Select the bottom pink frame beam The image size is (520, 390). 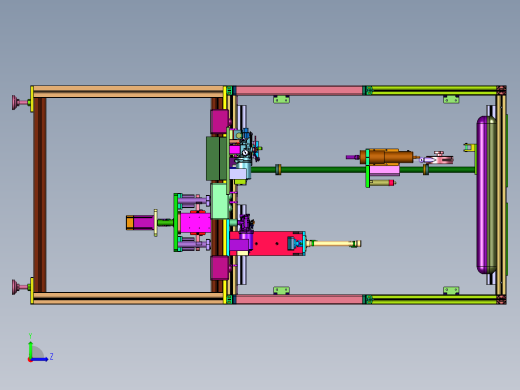[299, 299]
